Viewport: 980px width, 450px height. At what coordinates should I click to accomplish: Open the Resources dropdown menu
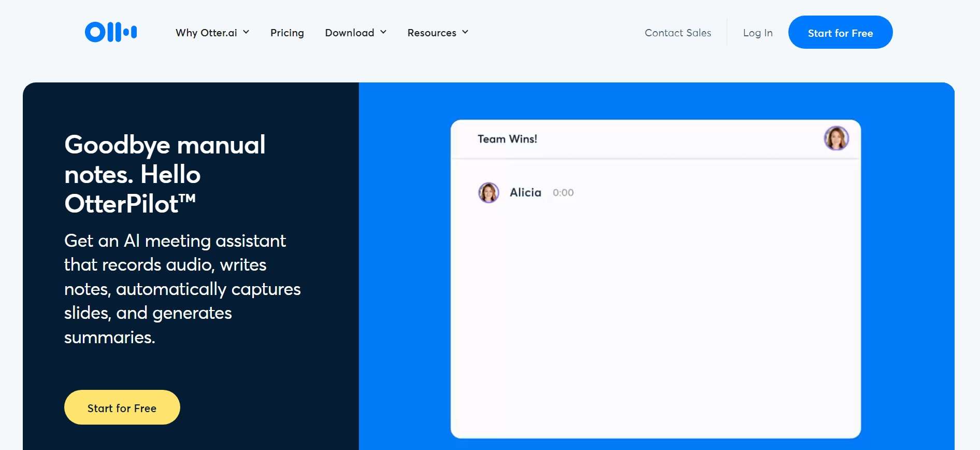(x=438, y=33)
